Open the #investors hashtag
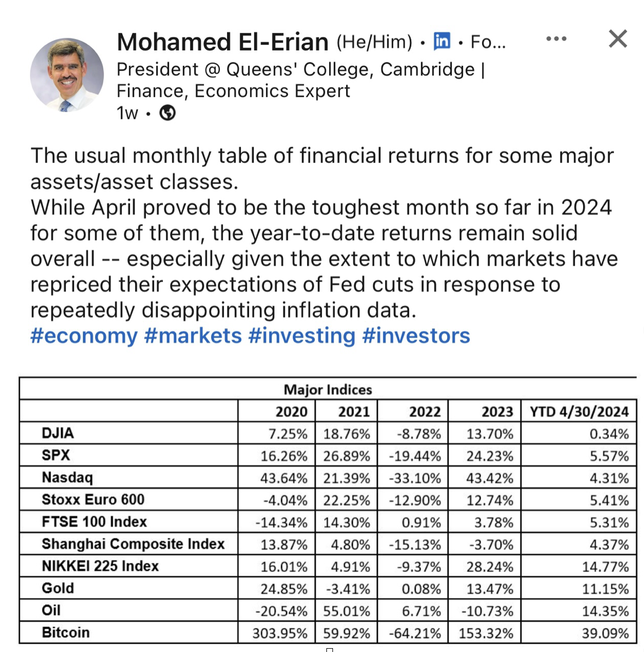This screenshot has width=644, height=652. click(416, 336)
